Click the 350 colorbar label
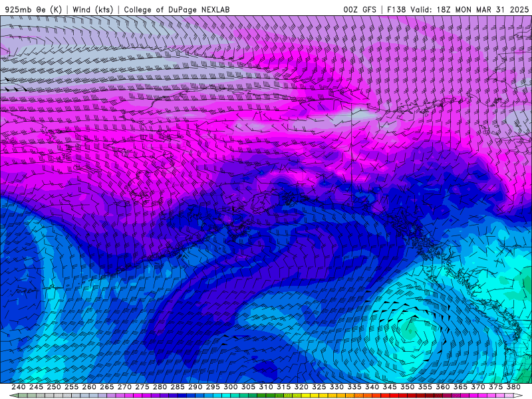Viewport: 532px width, 399px height. (x=408, y=387)
